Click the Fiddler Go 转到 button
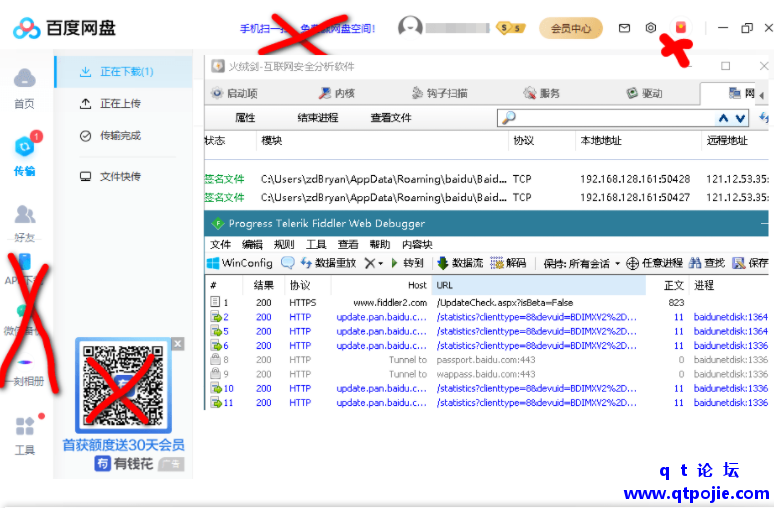Screen dimensions: 774x508 (407, 263)
